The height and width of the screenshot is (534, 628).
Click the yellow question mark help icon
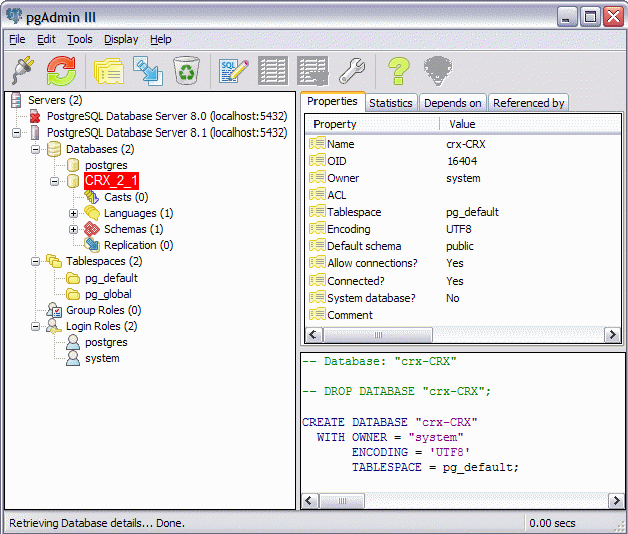click(x=398, y=71)
